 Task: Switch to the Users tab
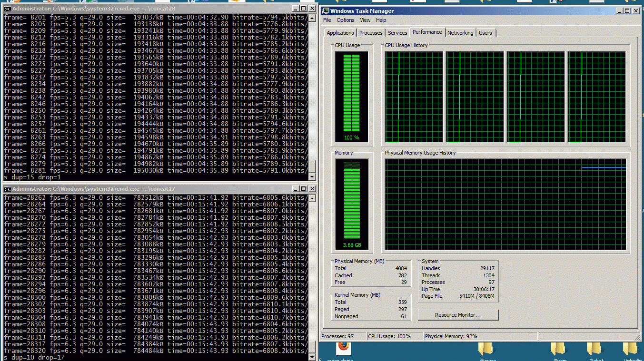pos(485,33)
